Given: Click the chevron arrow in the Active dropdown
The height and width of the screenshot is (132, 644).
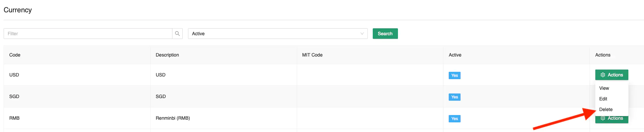Looking at the screenshot, I should (362, 34).
